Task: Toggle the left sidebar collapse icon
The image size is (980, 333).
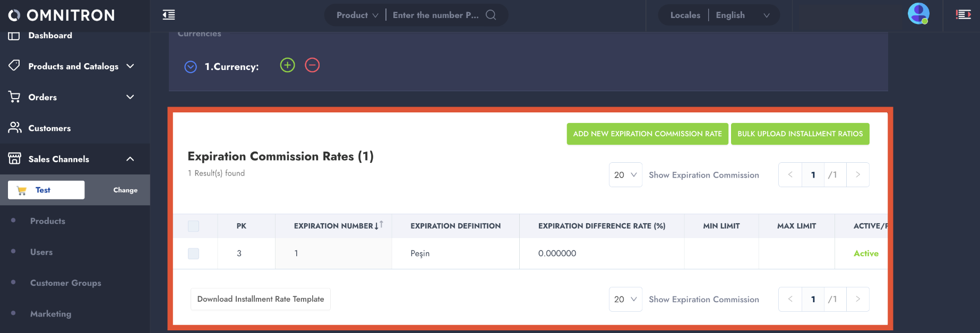Action: 169,15
